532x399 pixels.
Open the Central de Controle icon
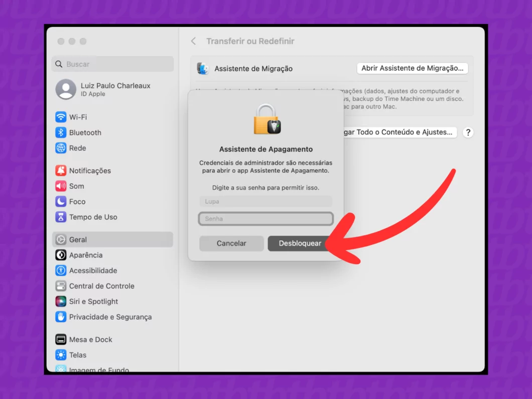pos(61,286)
